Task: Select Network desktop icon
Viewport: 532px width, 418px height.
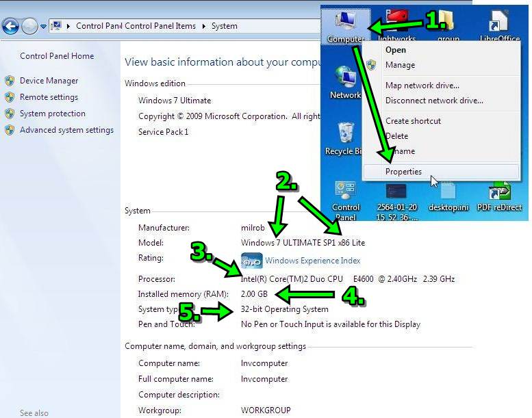Action: [x=345, y=82]
